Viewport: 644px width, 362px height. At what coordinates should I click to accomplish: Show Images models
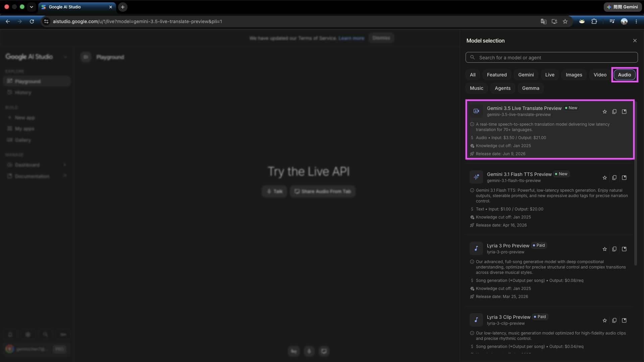tap(574, 75)
